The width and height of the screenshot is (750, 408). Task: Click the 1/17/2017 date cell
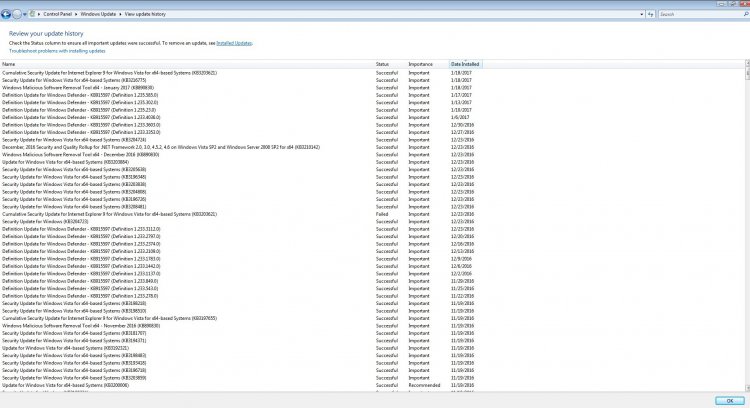(461, 95)
